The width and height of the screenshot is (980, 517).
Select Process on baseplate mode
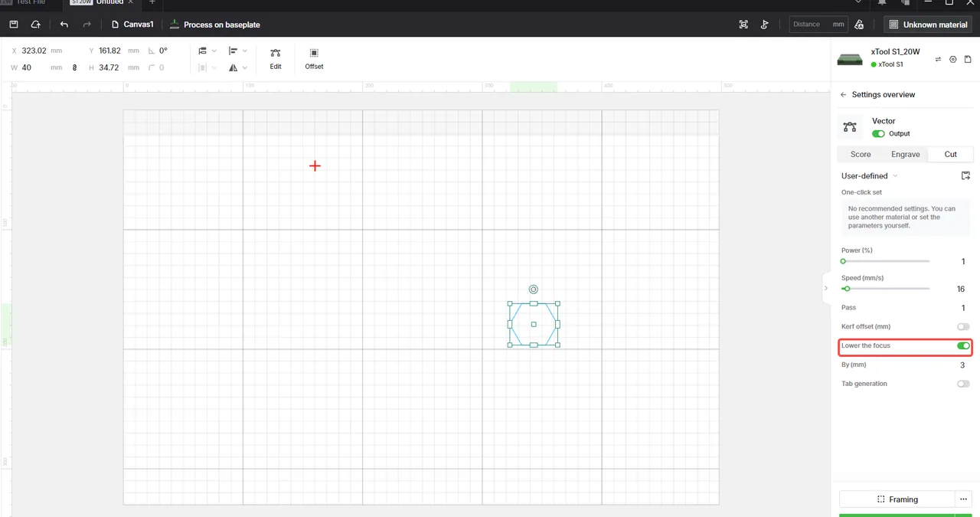[215, 25]
